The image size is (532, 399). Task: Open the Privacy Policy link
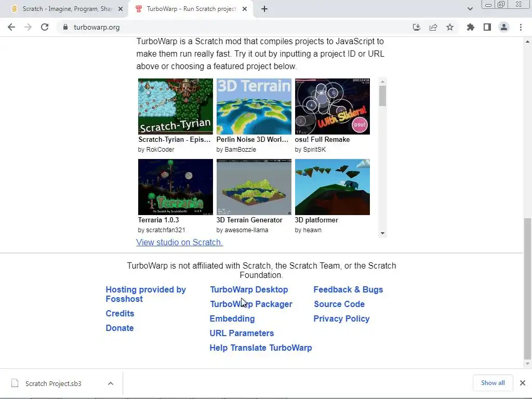(341, 319)
